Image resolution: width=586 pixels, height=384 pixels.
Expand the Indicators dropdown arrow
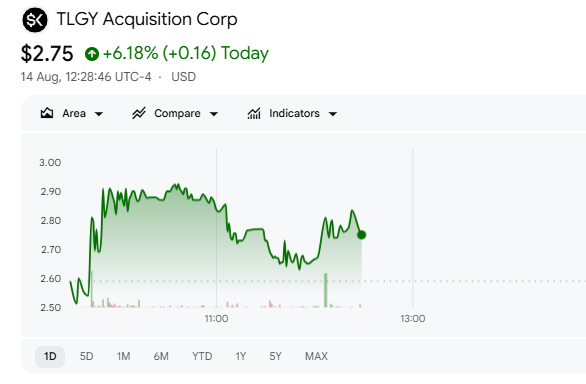click(x=333, y=114)
